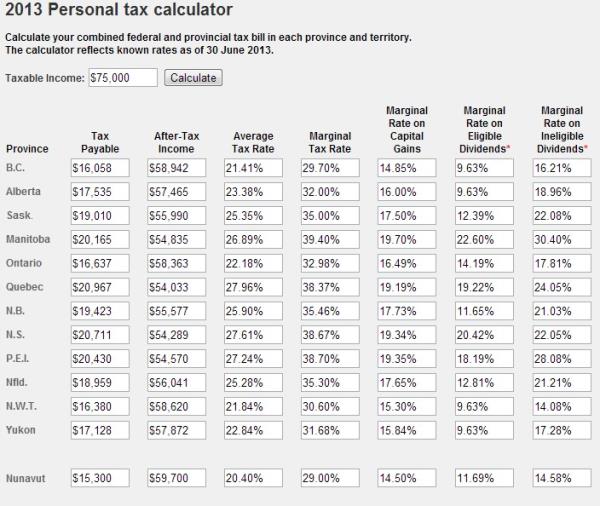Viewport: 600px width, 506px height.
Task: Click Alberta After-Tax Income field
Action: tap(179, 191)
